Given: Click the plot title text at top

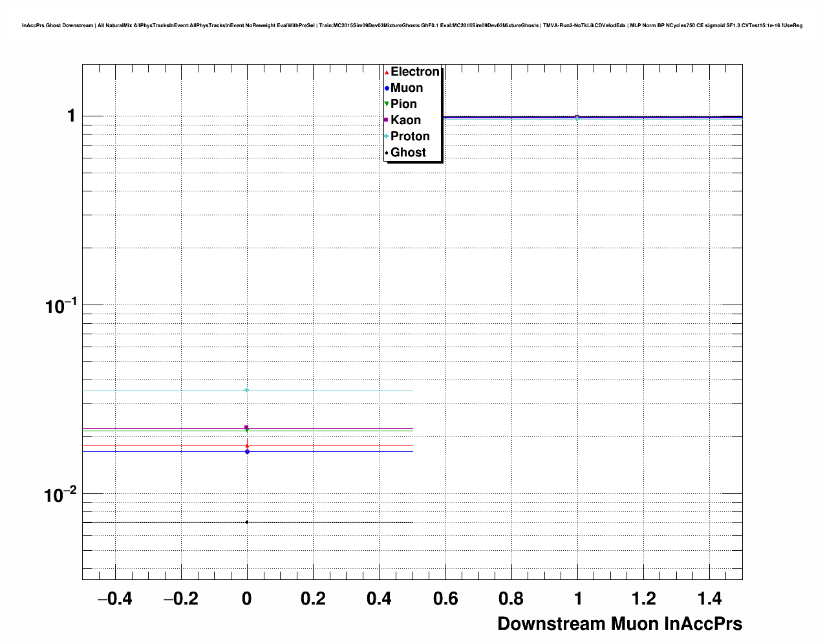Looking at the screenshot, I should point(412,25).
